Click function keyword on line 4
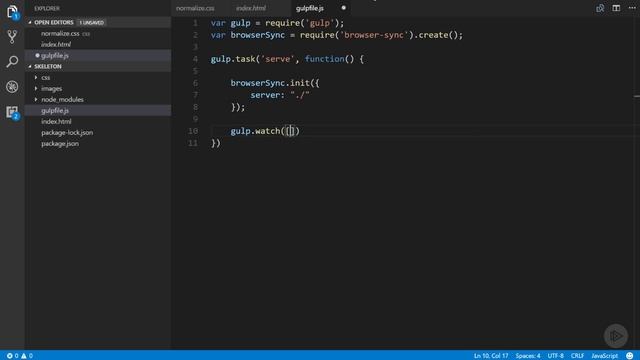This screenshot has height=360, width=640. tap(324, 59)
